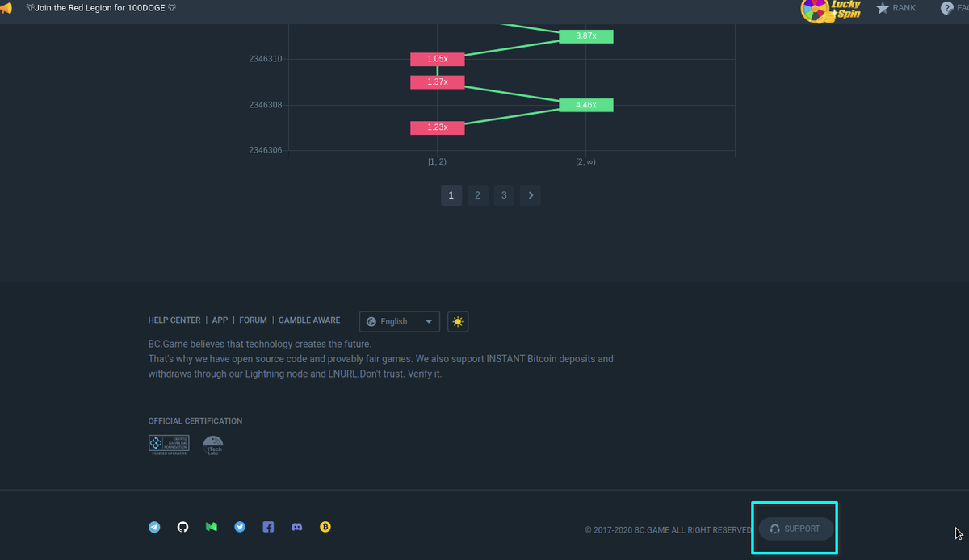Expand the English language dropdown
The height and width of the screenshot is (560, 969).
coord(400,321)
